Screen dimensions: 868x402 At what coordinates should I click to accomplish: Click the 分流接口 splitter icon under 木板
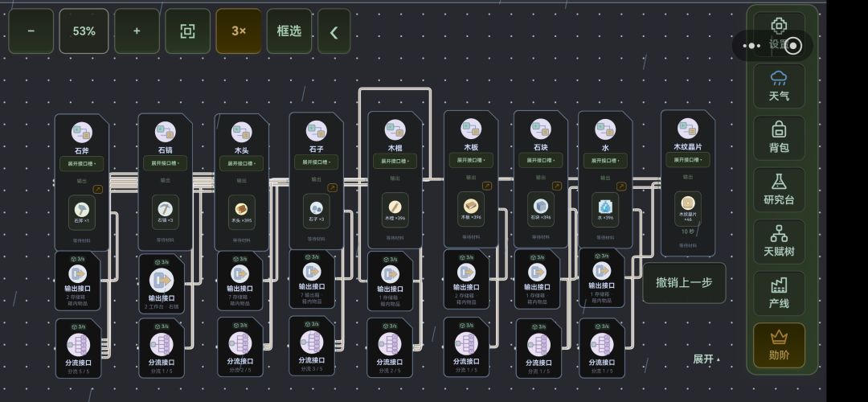point(466,343)
